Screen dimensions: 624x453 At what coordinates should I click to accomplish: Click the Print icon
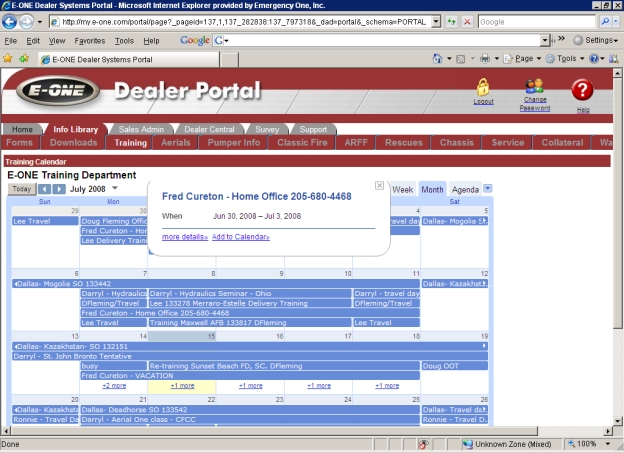click(485, 59)
